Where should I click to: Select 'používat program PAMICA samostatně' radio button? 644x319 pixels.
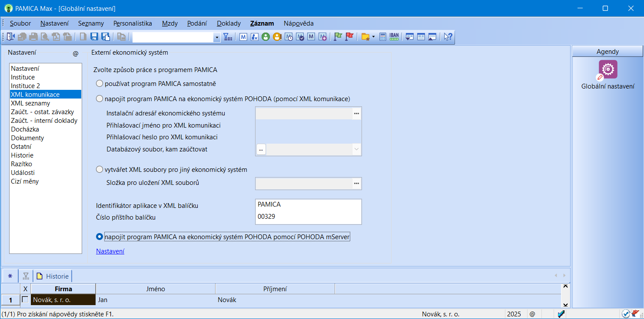(100, 83)
